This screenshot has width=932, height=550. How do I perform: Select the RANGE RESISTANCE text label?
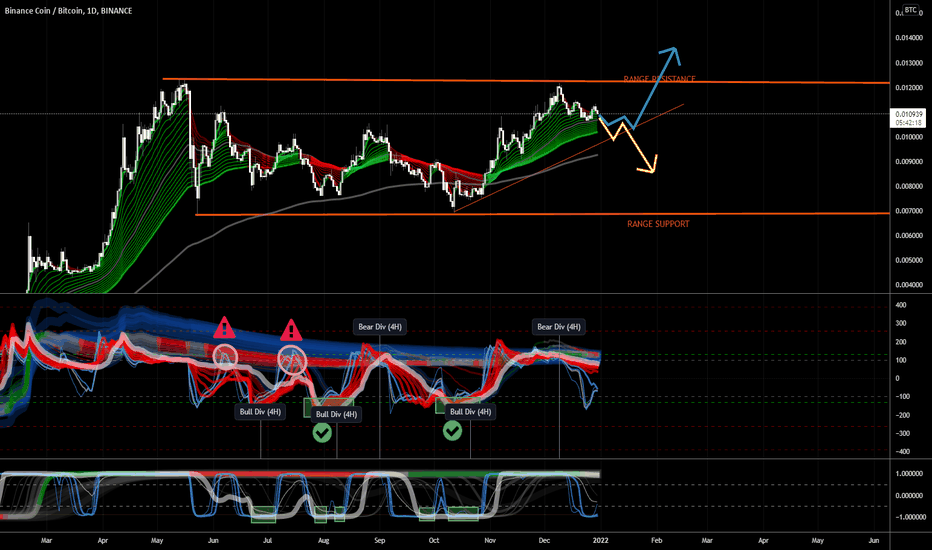click(659, 78)
